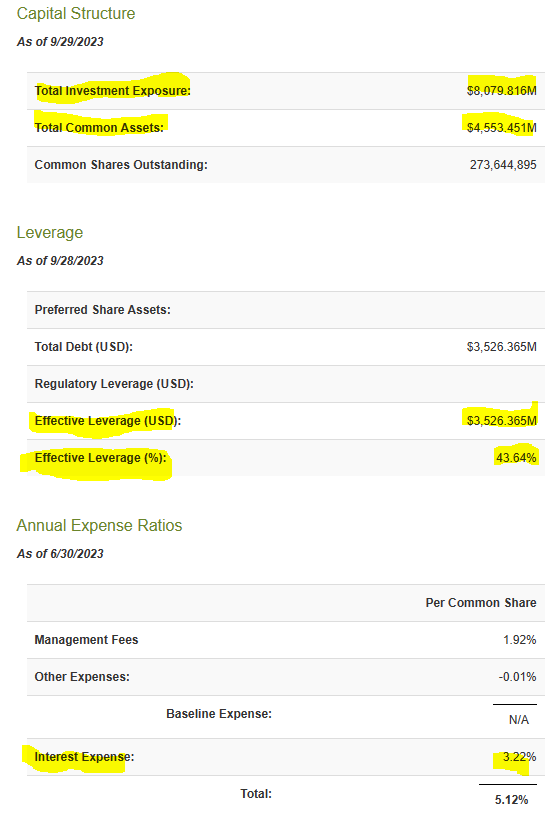The image size is (559, 833).
Task: Click the Total Debt (USD) label
Action: 83,347
